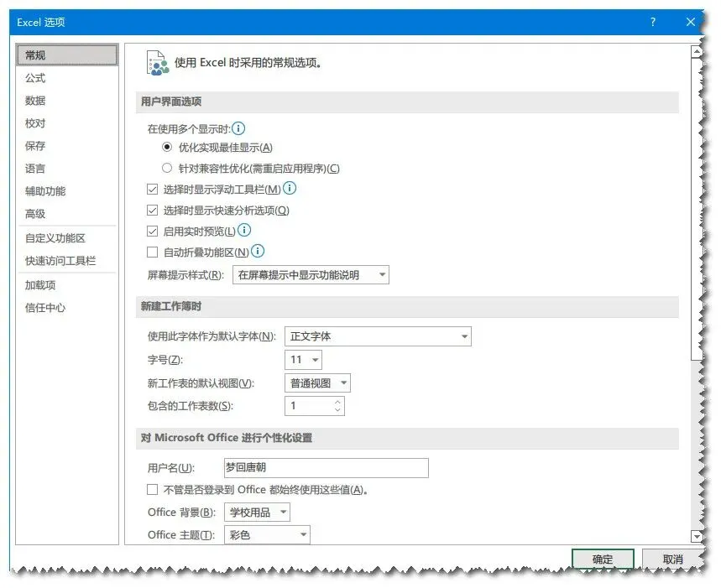Open 加载项 category in sidebar
The height and width of the screenshot is (588, 721).
tap(67, 285)
